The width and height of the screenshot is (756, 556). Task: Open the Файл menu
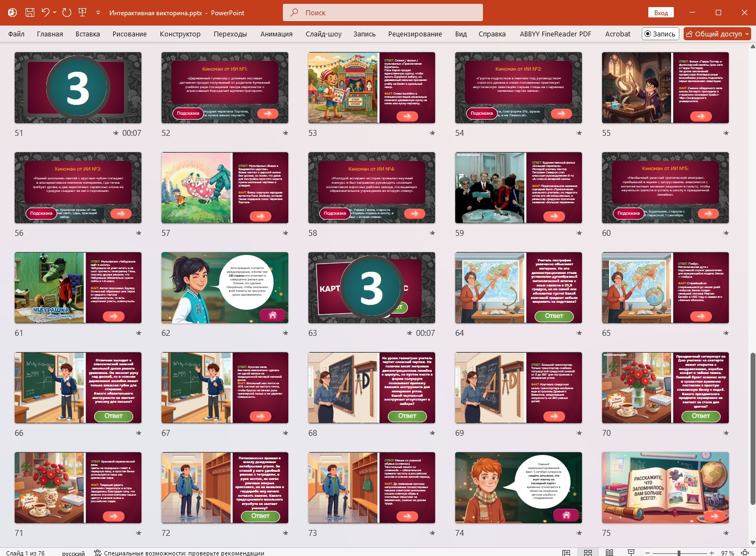tap(16, 34)
